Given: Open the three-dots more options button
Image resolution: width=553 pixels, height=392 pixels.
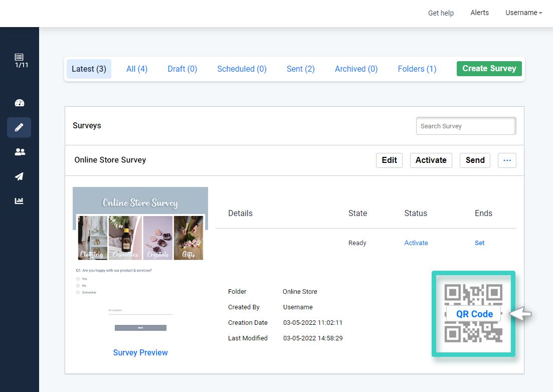Looking at the screenshot, I should 507,160.
